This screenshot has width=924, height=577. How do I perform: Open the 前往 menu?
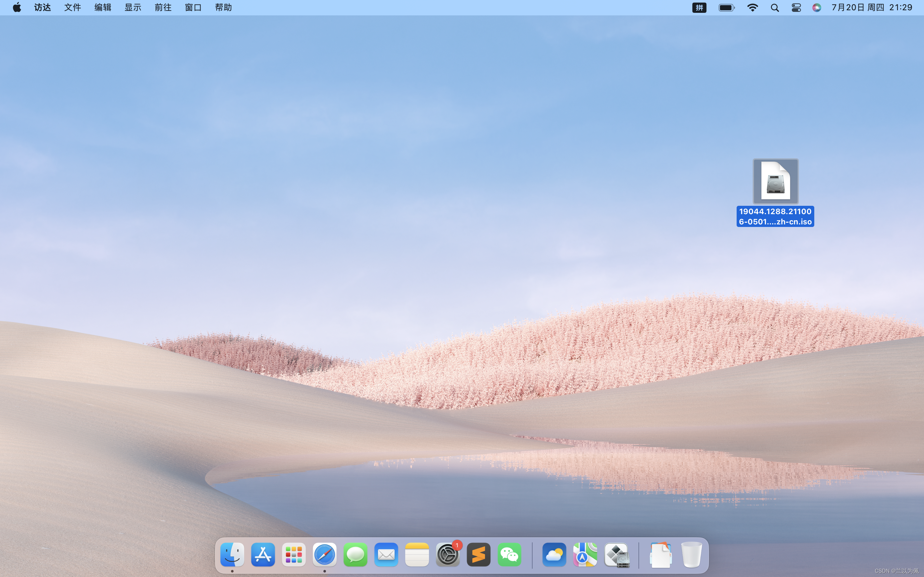(163, 8)
